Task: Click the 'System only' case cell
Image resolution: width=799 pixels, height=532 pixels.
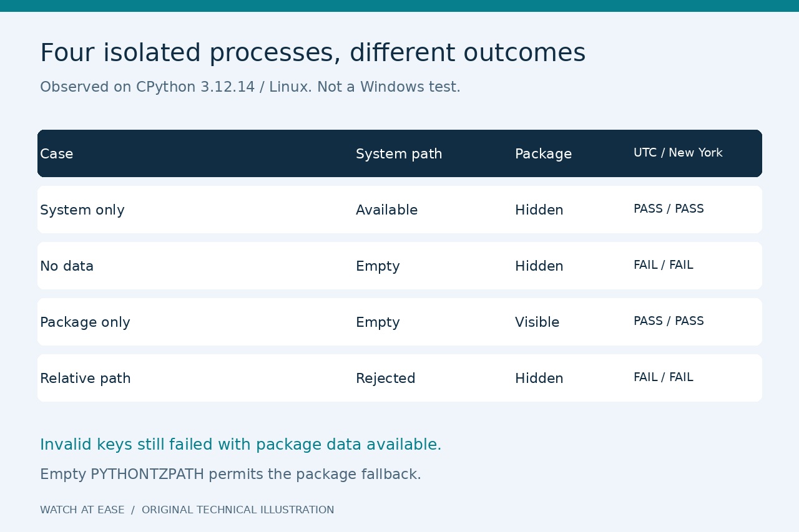Action: tap(82, 210)
